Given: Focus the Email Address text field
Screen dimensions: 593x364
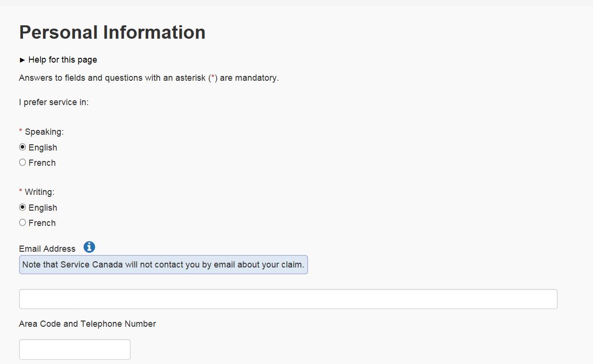Looking at the screenshot, I should click(288, 299).
